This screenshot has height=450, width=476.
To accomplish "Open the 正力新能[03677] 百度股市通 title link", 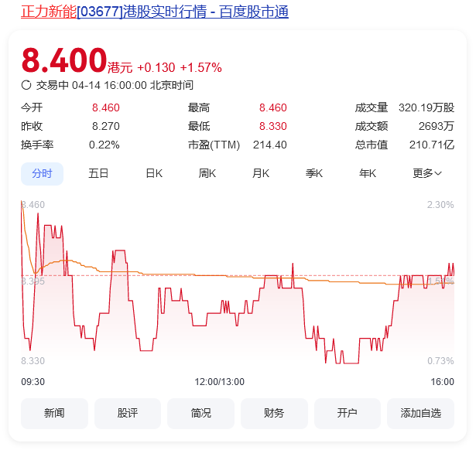I will point(155,12).
